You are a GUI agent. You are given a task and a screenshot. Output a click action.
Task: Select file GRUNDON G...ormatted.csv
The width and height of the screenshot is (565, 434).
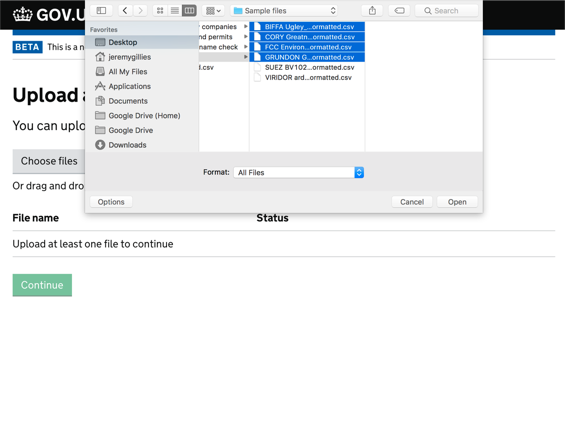307,57
